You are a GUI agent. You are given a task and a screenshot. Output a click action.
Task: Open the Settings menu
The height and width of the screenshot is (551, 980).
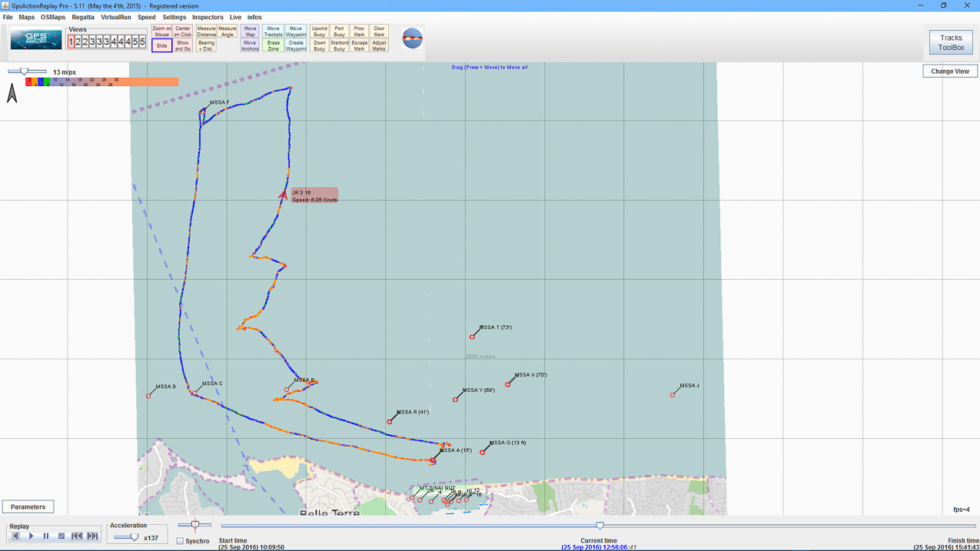click(x=174, y=17)
